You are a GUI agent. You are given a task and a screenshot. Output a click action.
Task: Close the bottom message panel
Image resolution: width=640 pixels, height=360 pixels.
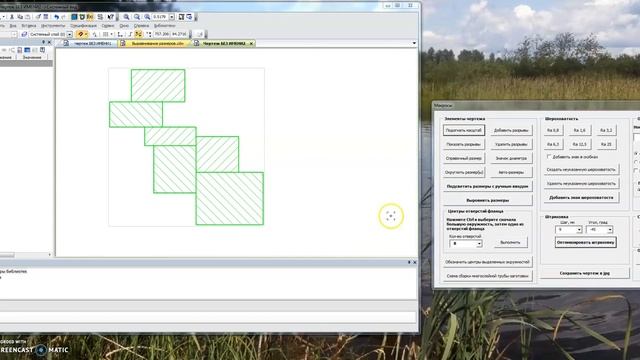pos(415,262)
